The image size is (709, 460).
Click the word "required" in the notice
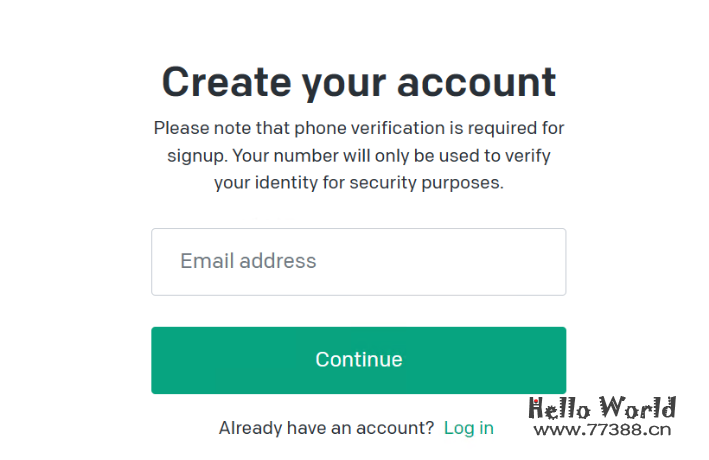pyautogui.click(x=506, y=128)
